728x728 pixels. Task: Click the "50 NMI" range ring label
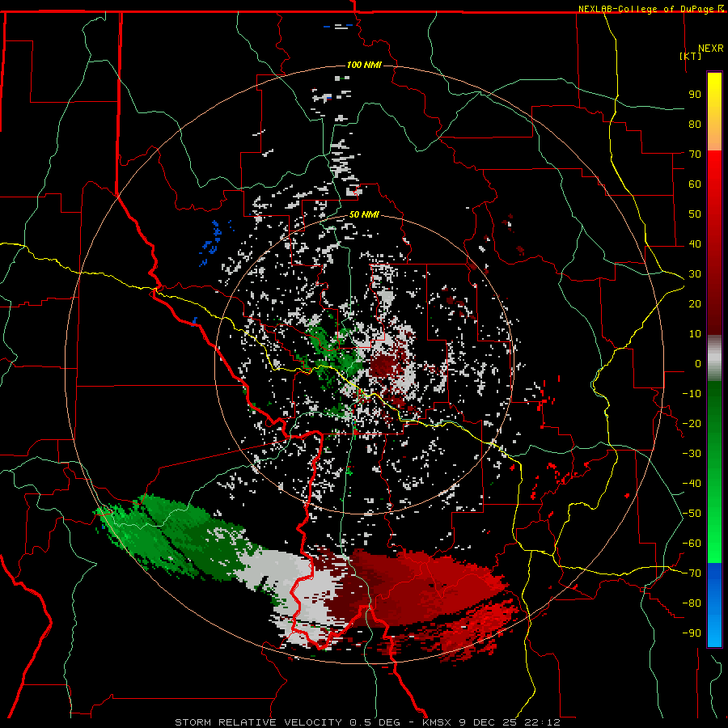pyautogui.click(x=364, y=214)
